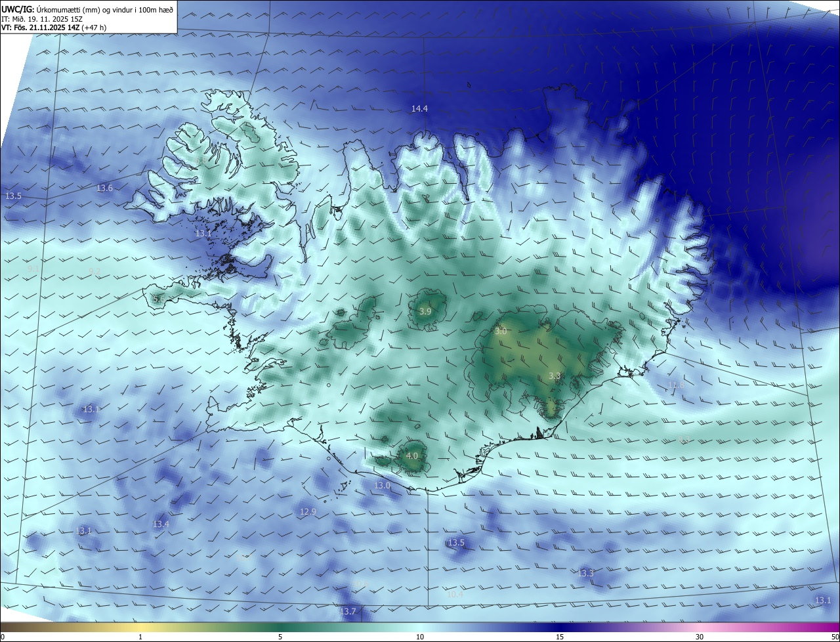Click the 3.0 value on Vatnajökull

(501, 332)
